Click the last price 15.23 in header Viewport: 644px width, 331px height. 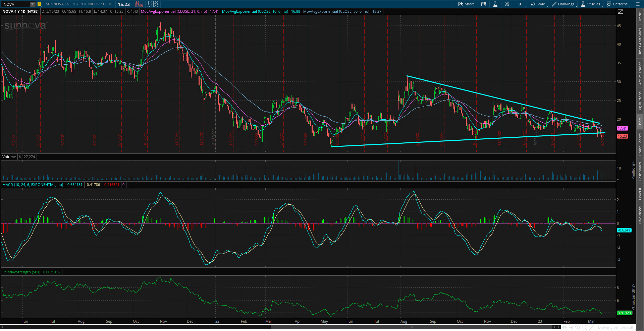(124, 4)
